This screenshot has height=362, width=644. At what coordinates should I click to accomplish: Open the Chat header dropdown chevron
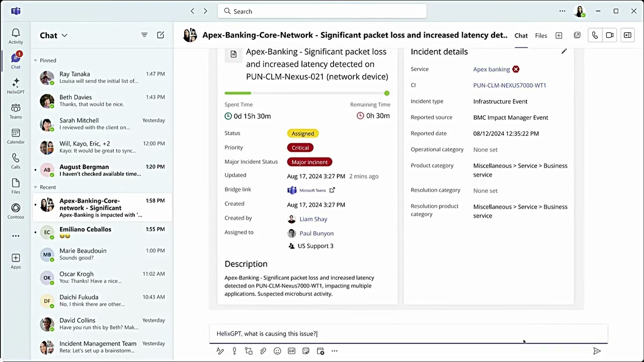point(64,36)
